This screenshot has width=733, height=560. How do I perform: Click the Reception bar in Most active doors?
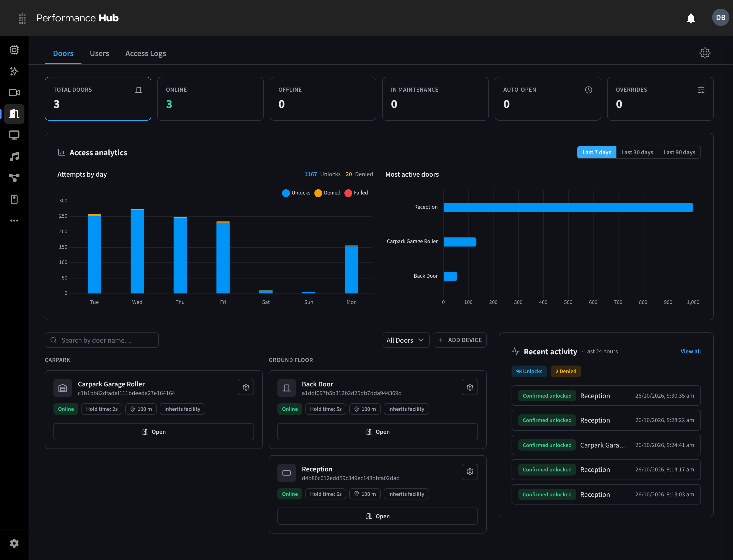(568, 207)
